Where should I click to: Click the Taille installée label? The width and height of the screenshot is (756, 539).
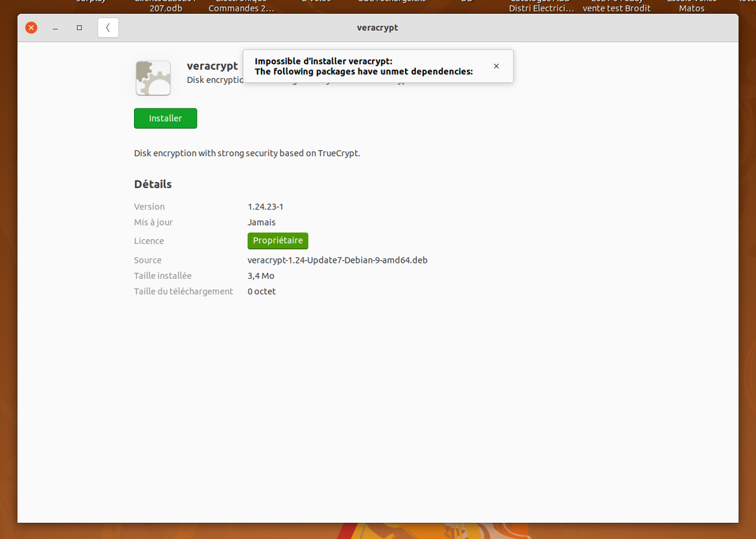tap(162, 276)
